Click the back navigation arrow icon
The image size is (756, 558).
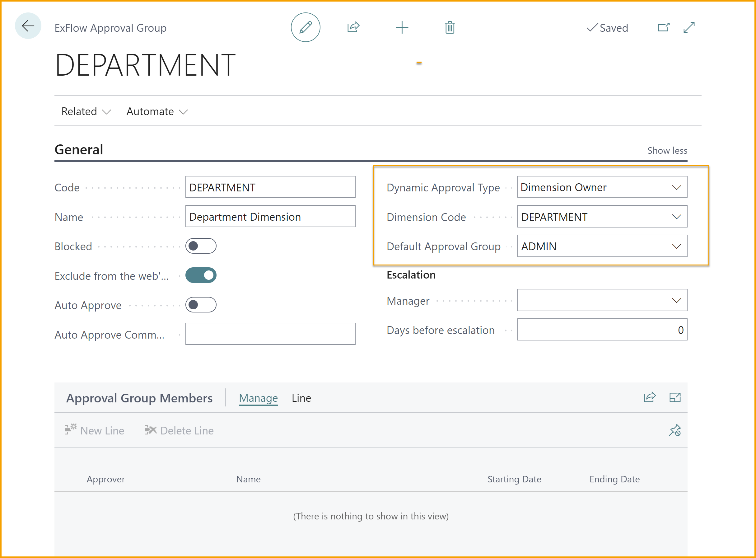pyautogui.click(x=28, y=28)
